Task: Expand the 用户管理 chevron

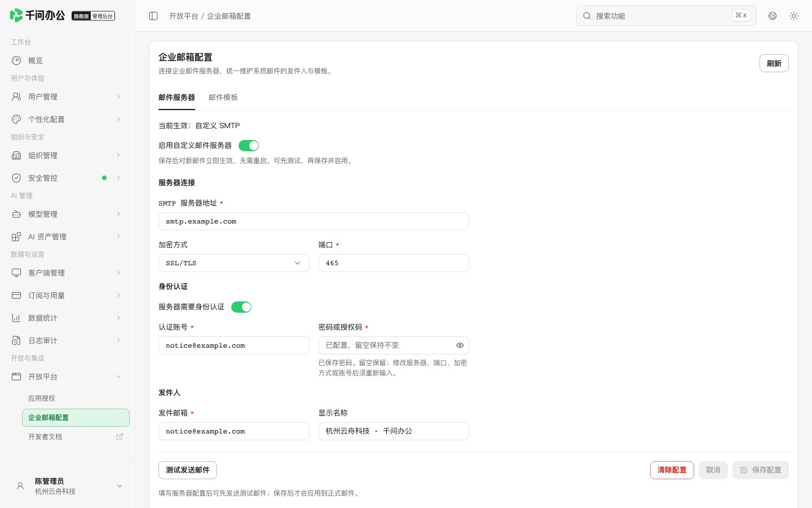Action: click(x=118, y=97)
